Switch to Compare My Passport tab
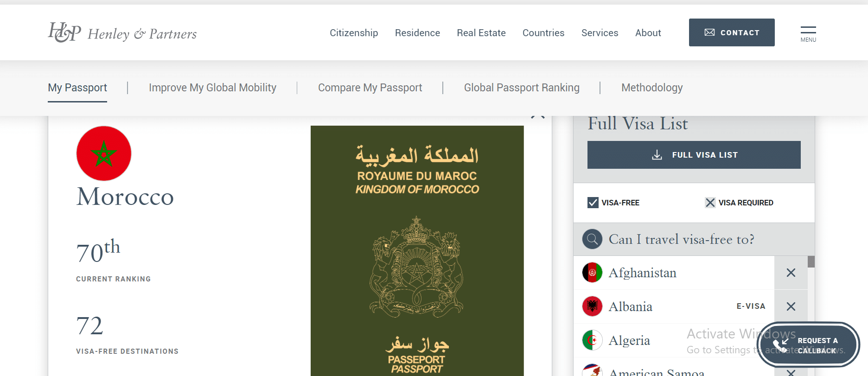 pyautogui.click(x=370, y=88)
